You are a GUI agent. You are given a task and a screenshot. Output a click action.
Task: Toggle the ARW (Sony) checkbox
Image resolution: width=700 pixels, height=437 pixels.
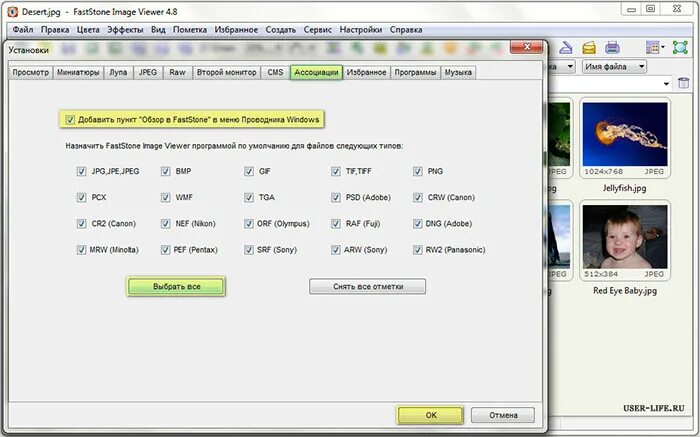point(336,250)
